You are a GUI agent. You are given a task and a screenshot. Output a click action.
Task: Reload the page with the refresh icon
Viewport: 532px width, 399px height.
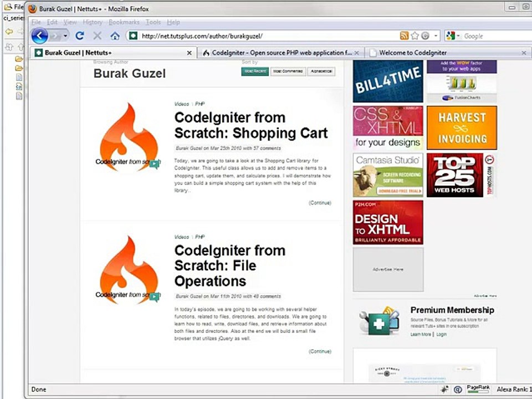tap(80, 35)
